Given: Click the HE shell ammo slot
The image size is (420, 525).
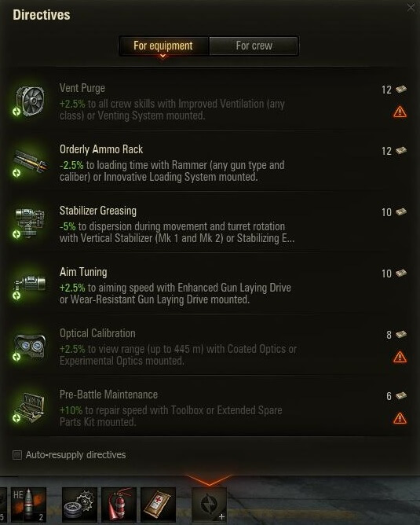Looking at the screenshot, I should [x=28, y=505].
